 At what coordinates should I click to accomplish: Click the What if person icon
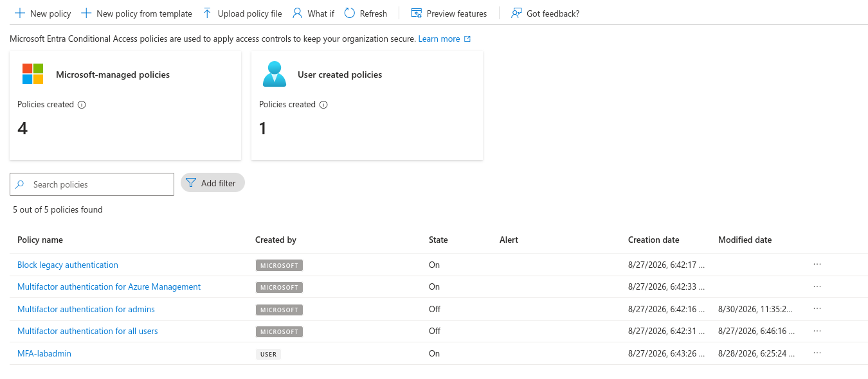click(x=297, y=13)
